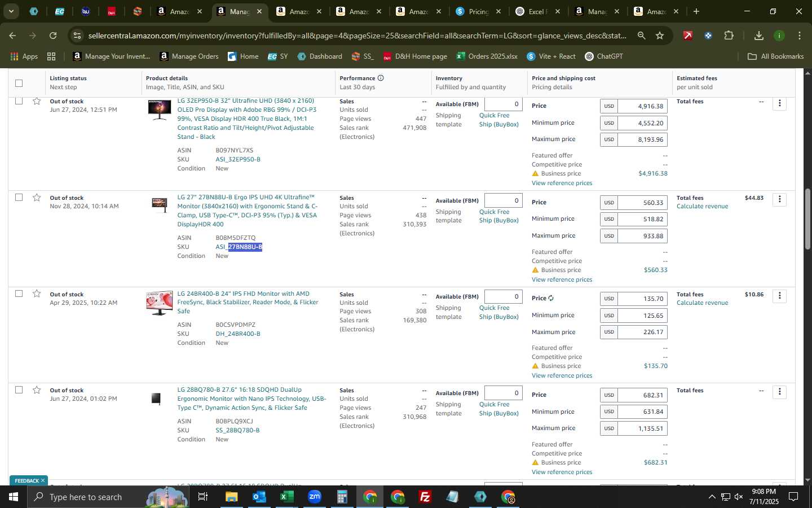Check the box for the LG 32EP950-B listing
This screenshot has width=812, height=508.
coord(19,101)
